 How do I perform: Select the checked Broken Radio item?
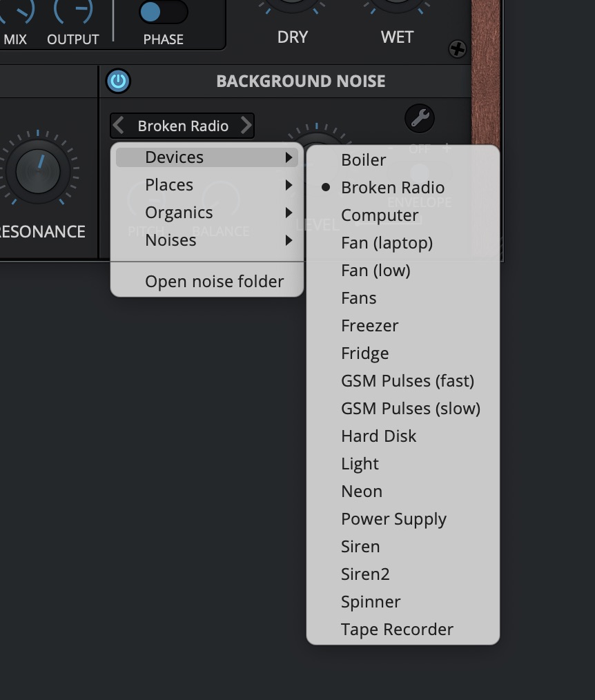[x=392, y=188]
